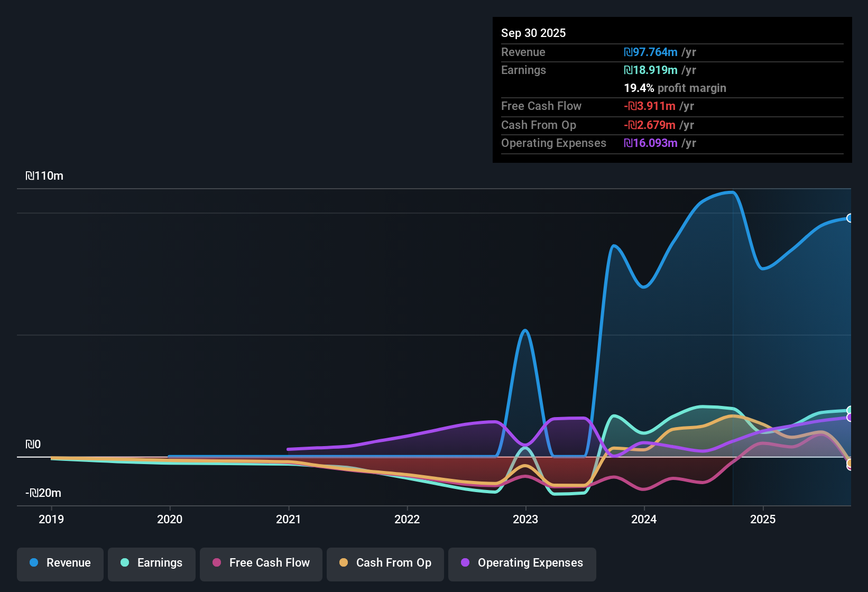Viewport: 868px width, 592px height.
Task: Select the Operating Expenses purple dot icon
Action: pyautogui.click(x=465, y=563)
